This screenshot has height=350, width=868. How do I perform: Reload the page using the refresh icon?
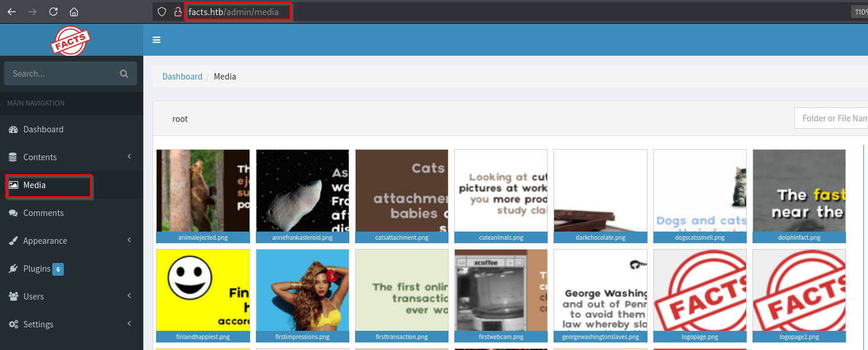(53, 12)
